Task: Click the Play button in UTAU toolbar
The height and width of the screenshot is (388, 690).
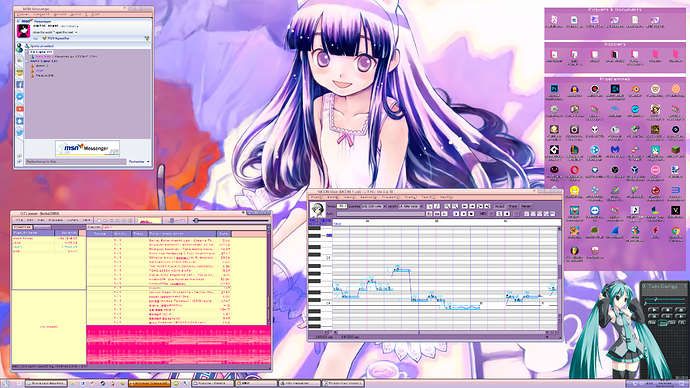Action: tap(456, 214)
